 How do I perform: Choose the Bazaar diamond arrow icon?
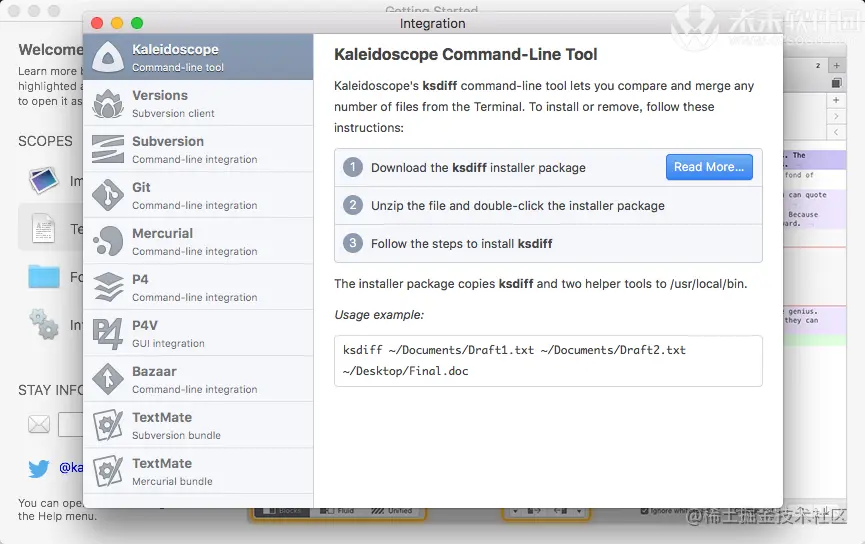click(x=108, y=379)
